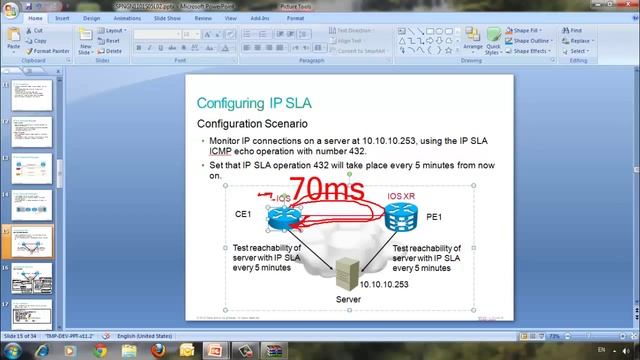Open WinRAR from the taskbar
The image size is (640, 360).
pos(274,351)
